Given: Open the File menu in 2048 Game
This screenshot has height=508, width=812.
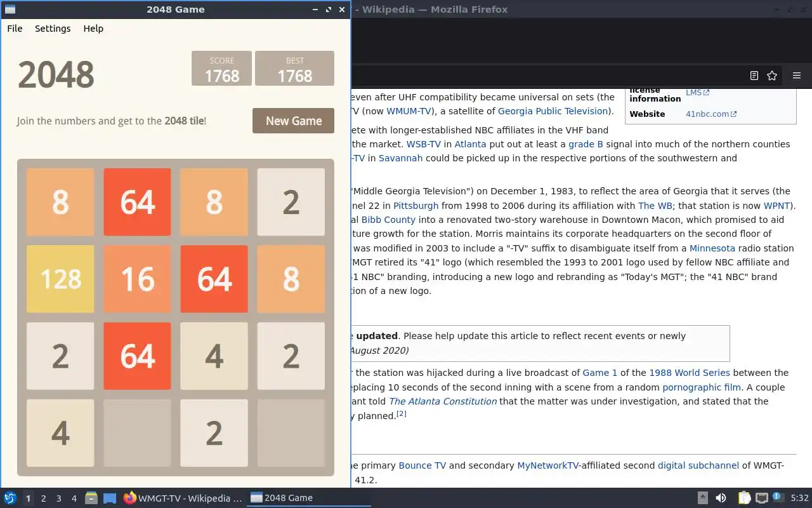Looking at the screenshot, I should [15, 29].
